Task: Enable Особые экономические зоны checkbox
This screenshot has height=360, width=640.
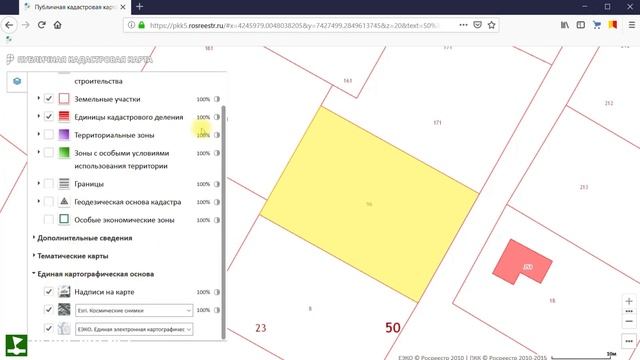Action: [x=49, y=219]
